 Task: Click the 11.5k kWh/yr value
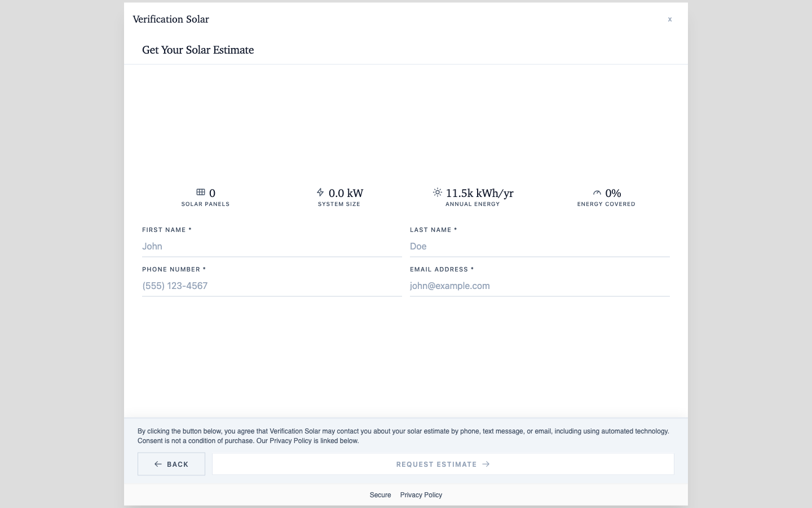click(x=479, y=193)
